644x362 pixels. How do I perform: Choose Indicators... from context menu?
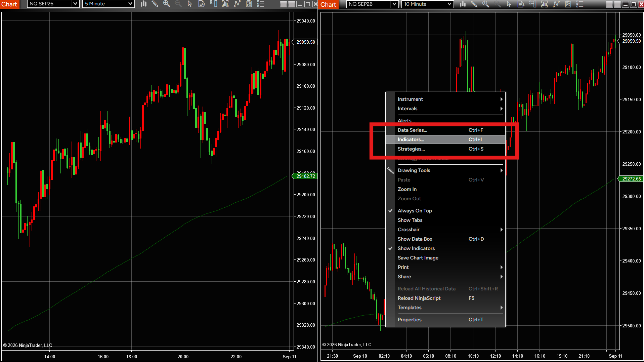[445, 139]
